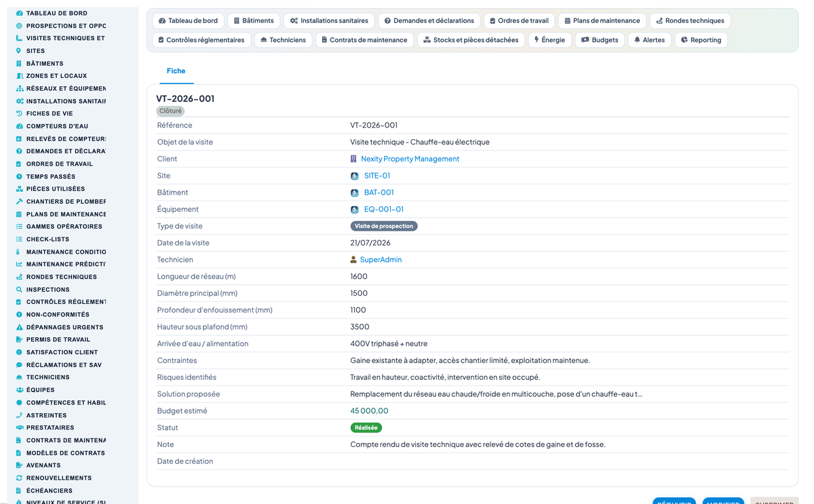Click the Prestataires handshake icon
This screenshot has width=814, height=504.
point(19,427)
